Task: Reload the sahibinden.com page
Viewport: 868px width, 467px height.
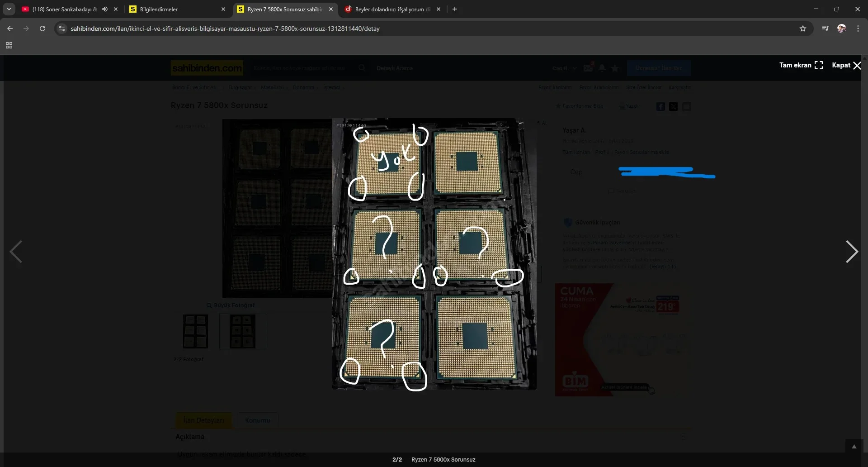Action: 42,29
